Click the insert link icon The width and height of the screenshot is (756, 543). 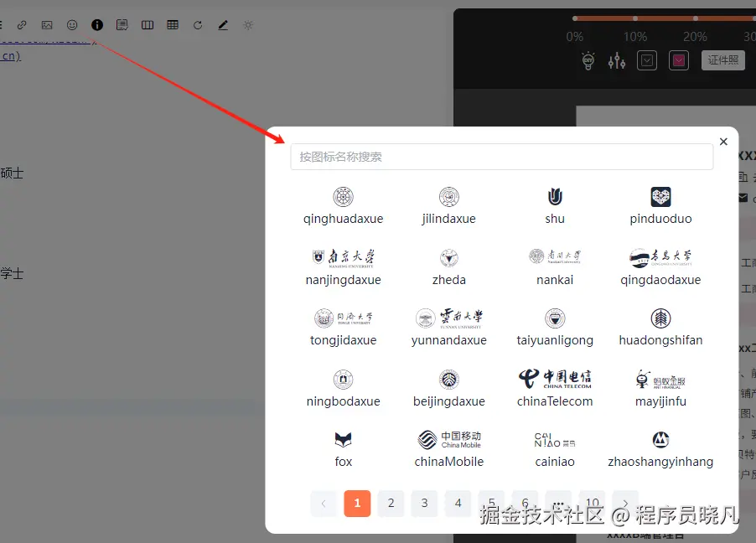[x=20, y=24]
